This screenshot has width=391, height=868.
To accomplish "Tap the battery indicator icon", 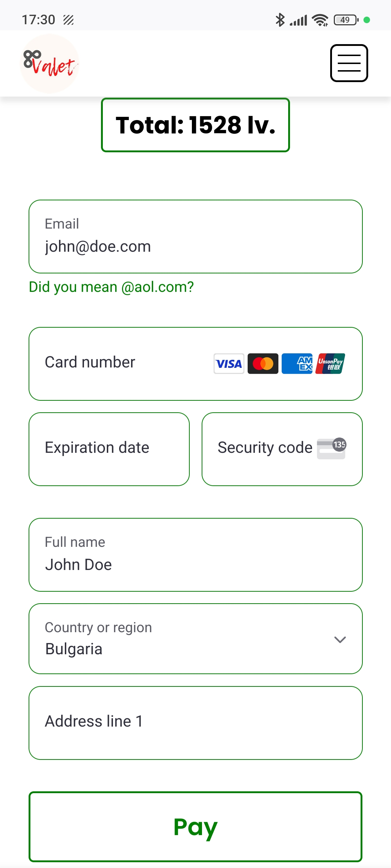I will pyautogui.click(x=346, y=20).
